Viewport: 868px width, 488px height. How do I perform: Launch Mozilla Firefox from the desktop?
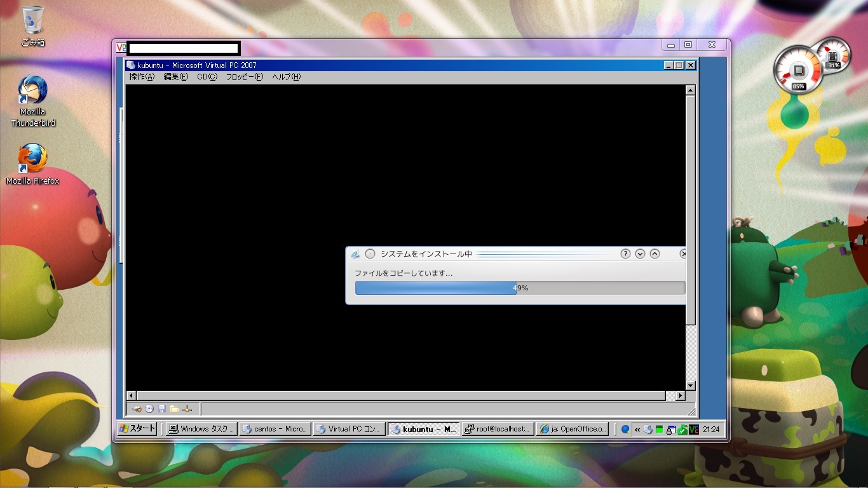click(x=32, y=164)
